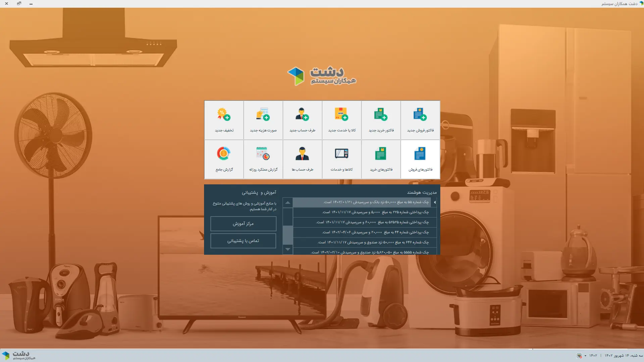View the account parties list (طرف حساب ها)
The width and height of the screenshot is (644, 362).
pyautogui.click(x=302, y=159)
